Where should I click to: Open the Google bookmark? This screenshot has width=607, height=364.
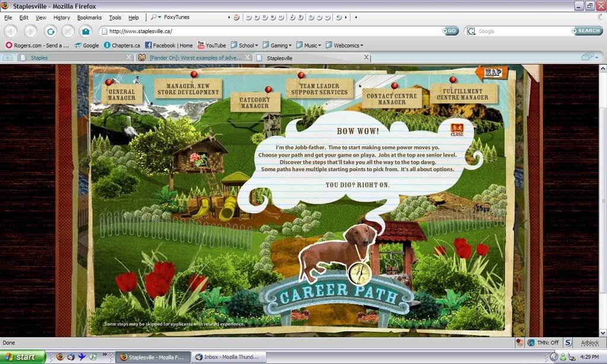click(x=87, y=45)
